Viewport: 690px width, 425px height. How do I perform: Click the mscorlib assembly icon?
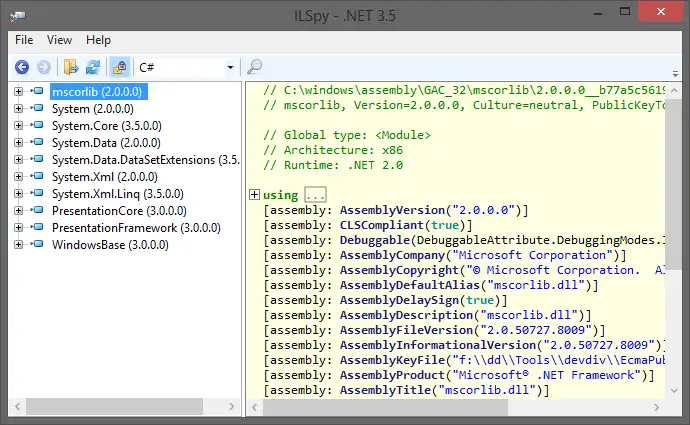point(37,91)
